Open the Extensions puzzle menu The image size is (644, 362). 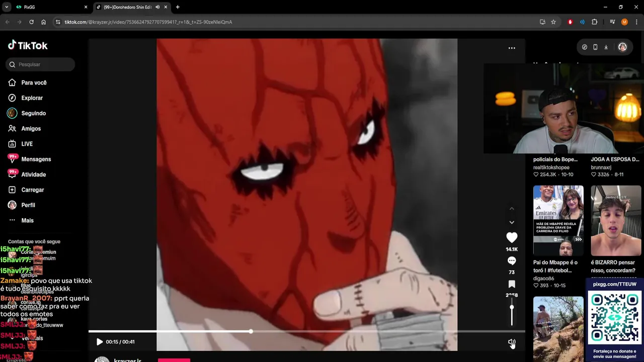(x=594, y=22)
